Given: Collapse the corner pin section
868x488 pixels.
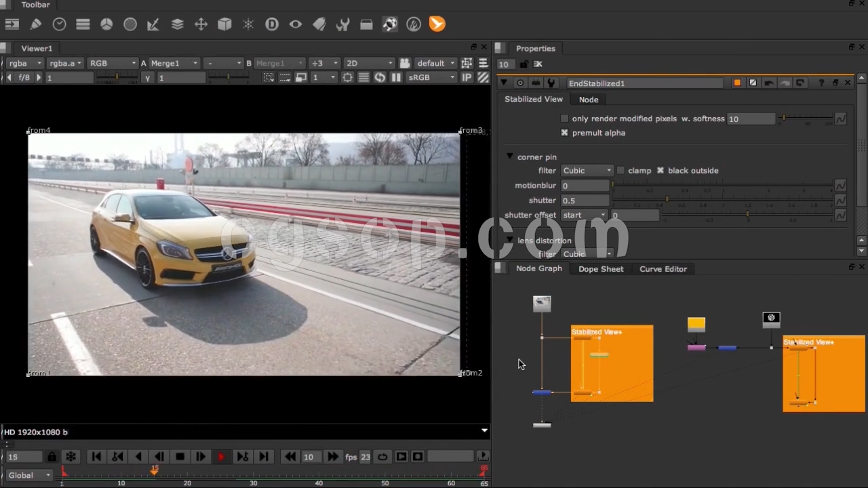Looking at the screenshot, I should (x=510, y=157).
